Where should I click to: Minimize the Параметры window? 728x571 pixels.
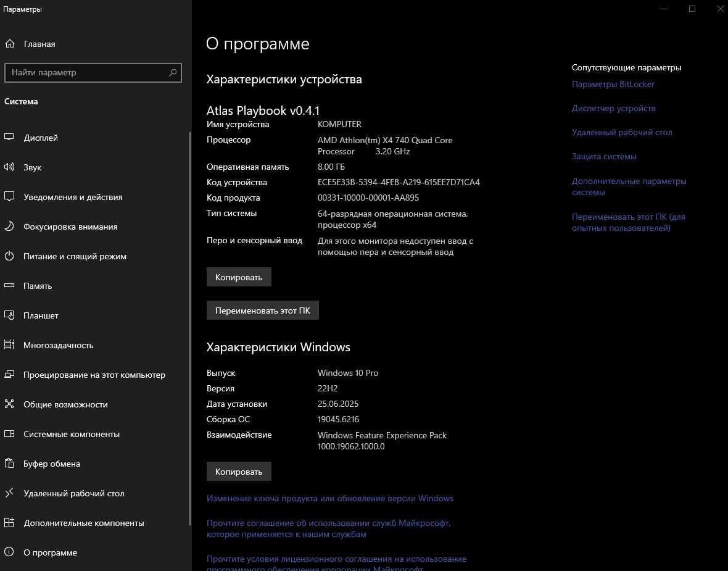(x=664, y=9)
